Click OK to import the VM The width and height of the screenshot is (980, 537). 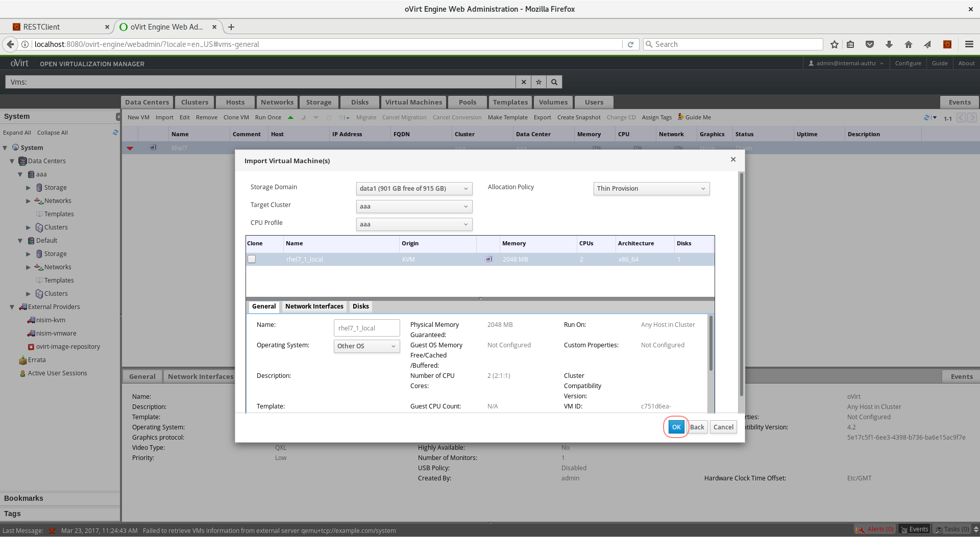(676, 427)
